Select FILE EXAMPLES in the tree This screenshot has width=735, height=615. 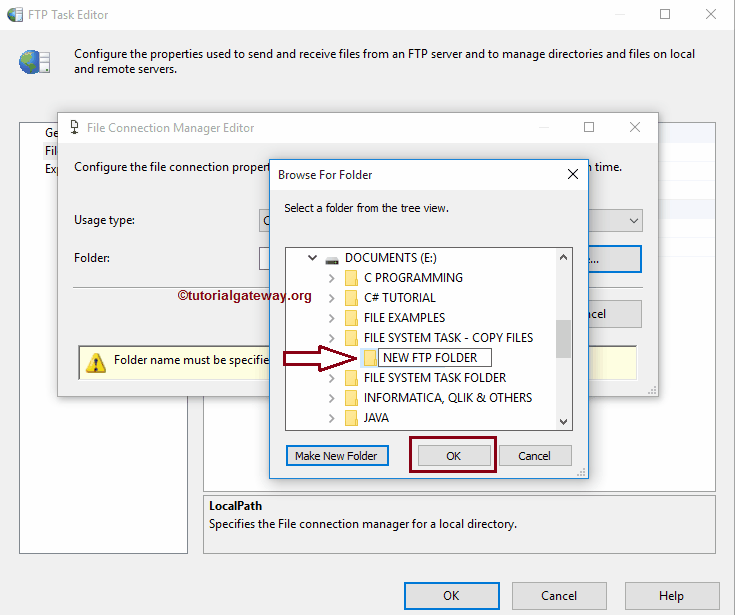405,318
